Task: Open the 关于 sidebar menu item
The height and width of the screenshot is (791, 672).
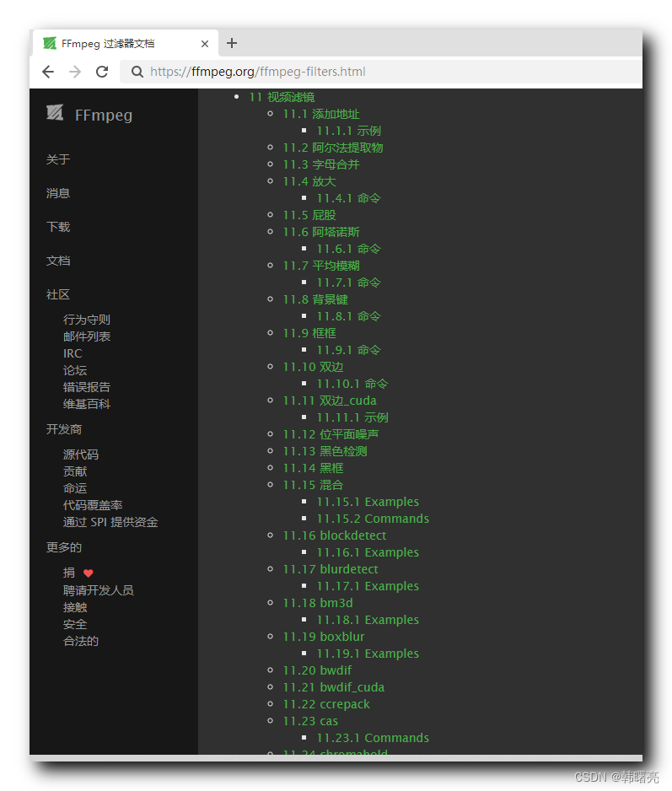Action: [x=58, y=159]
